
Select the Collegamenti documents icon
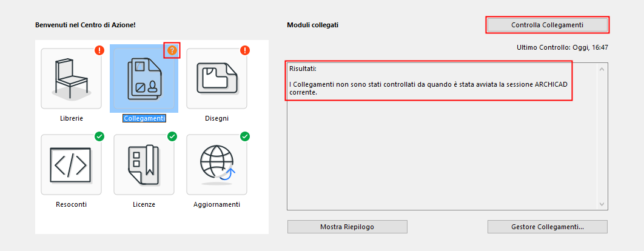[x=144, y=78]
